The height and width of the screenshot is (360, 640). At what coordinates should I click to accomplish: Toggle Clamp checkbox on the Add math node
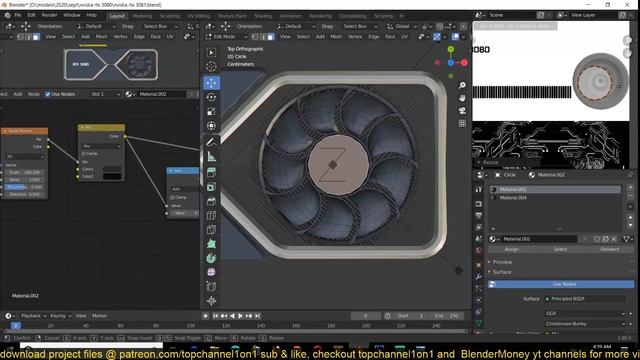tap(172, 197)
